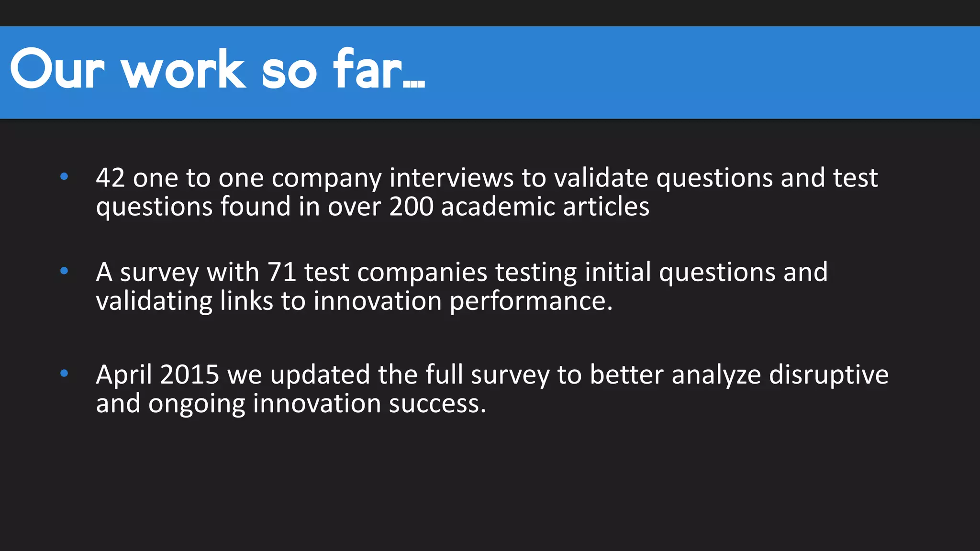This screenshot has height=551, width=980.
Task: Click the dark strip above the blue header
Action: [490, 12]
